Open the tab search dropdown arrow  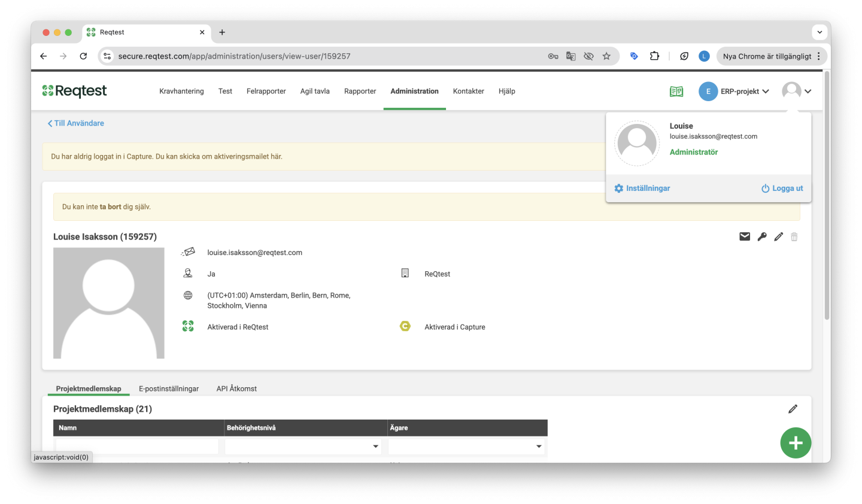pyautogui.click(x=819, y=32)
